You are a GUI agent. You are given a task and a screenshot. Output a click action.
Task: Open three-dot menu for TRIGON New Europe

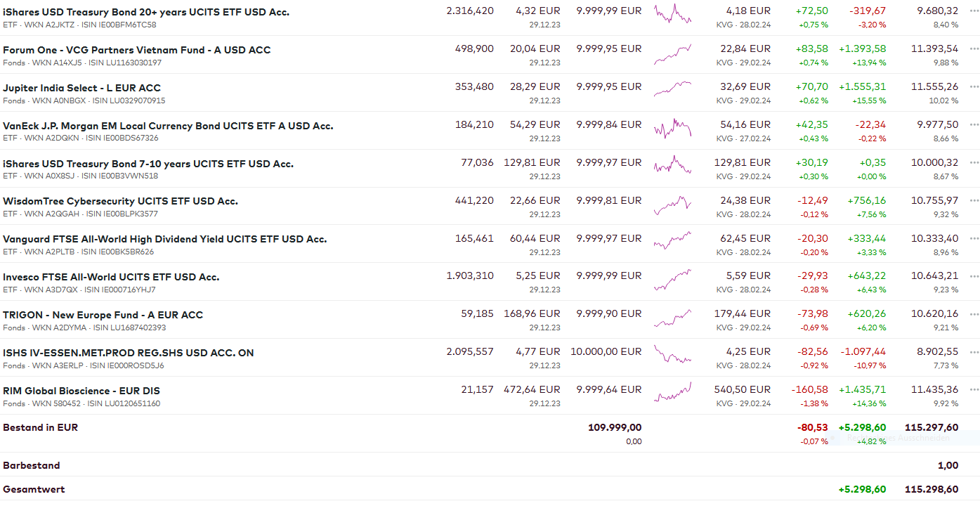tap(973, 314)
